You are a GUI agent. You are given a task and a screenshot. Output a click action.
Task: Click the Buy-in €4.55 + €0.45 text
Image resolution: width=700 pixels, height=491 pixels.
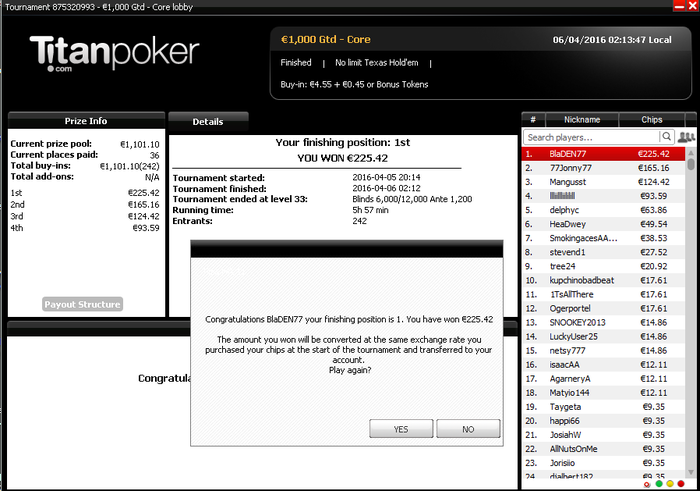(x=354, y=84)
